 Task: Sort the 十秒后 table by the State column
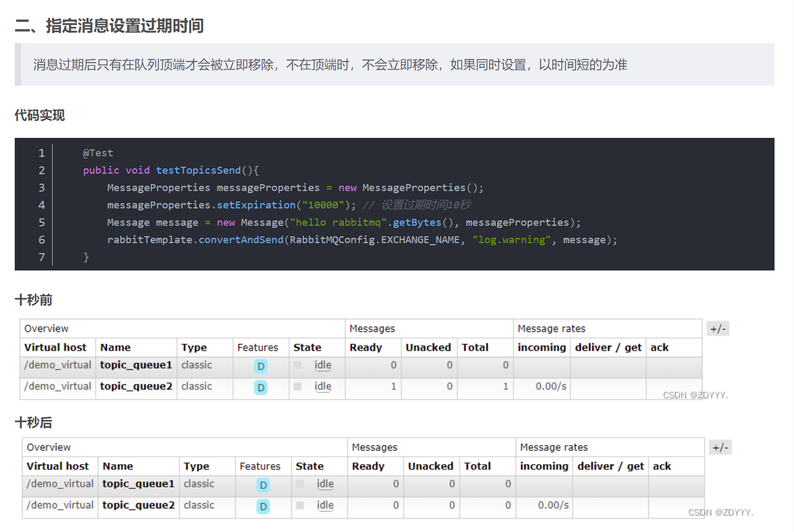[x=310, y=466]
